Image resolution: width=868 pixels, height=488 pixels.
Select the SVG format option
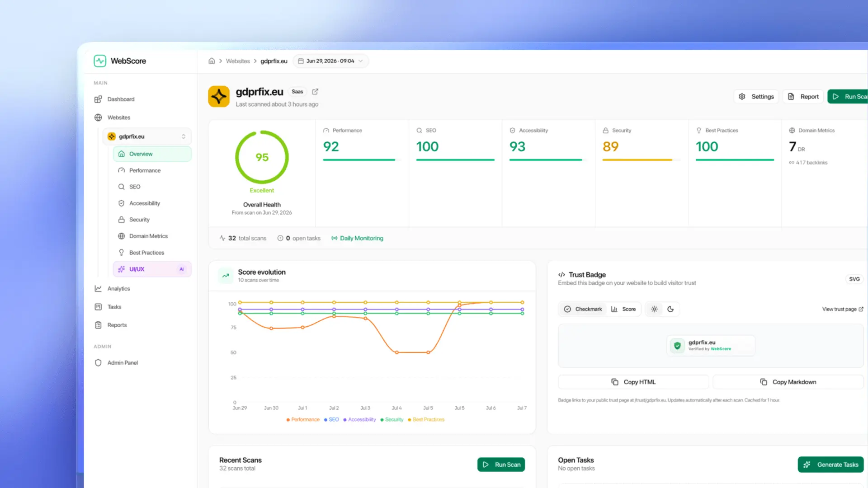pos(854,279)
